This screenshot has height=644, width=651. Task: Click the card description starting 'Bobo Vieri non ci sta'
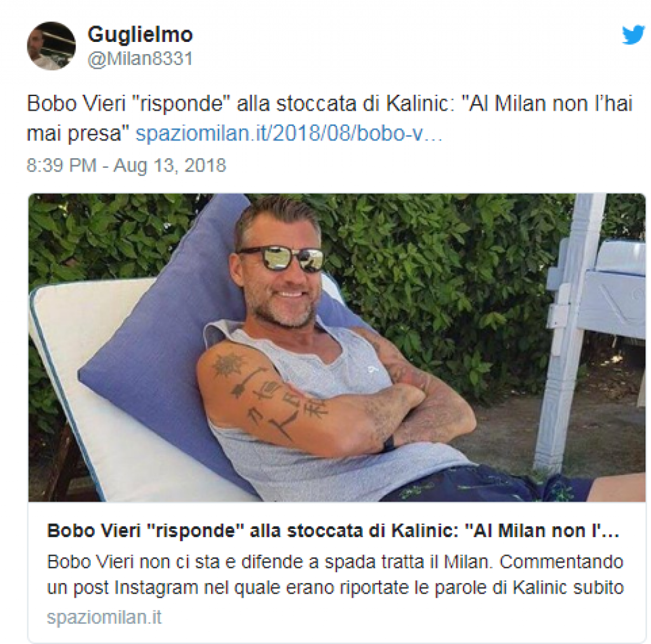(335, 575)
